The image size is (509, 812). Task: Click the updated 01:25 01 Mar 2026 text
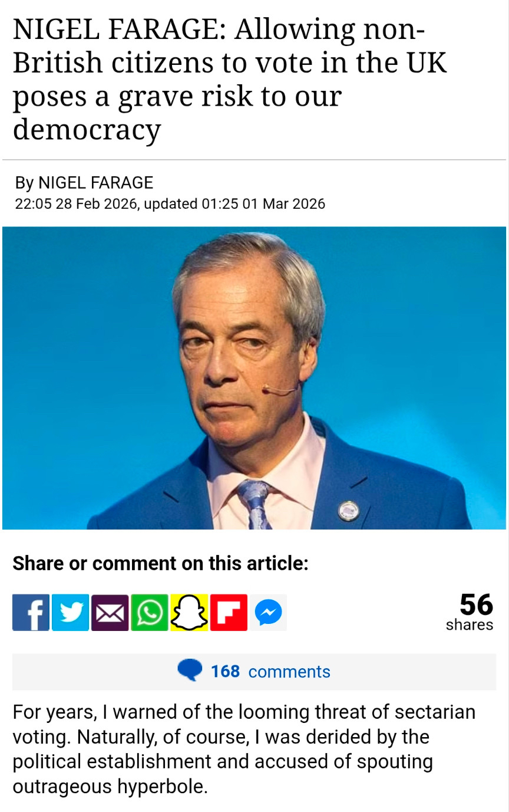tap(234, 204)
